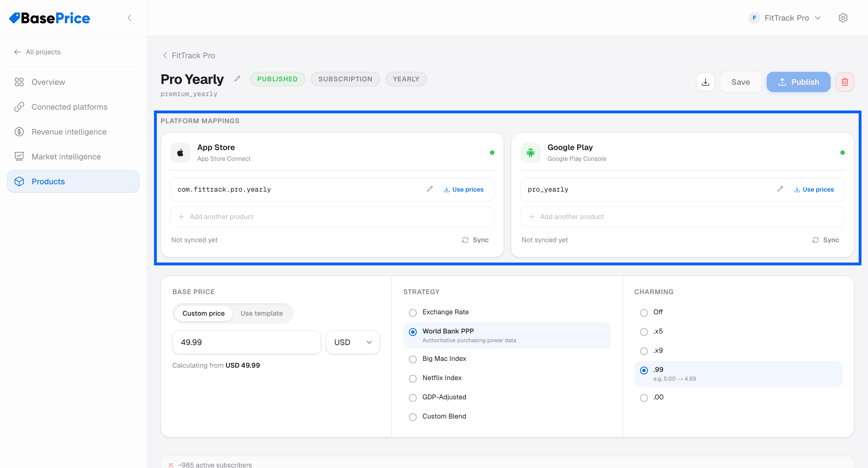Switch to Custom price tab
The height and width of the screenshot is (468, 868).
click(x=203, y=313)
